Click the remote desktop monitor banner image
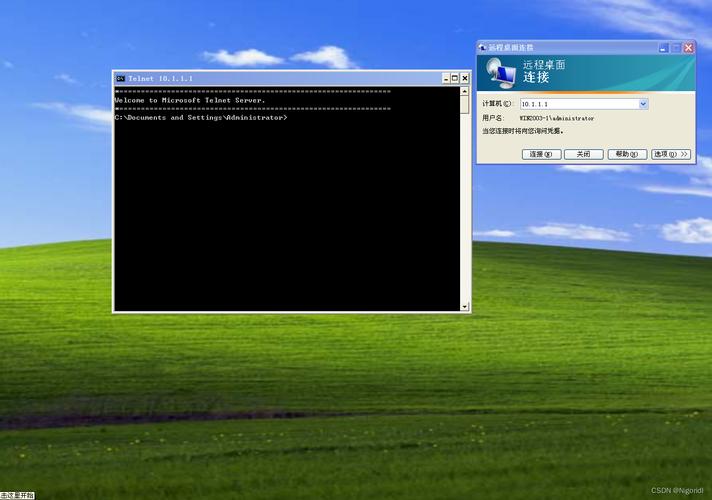The height and width of the screenshot is (500, 712). (x=500, y=73)
